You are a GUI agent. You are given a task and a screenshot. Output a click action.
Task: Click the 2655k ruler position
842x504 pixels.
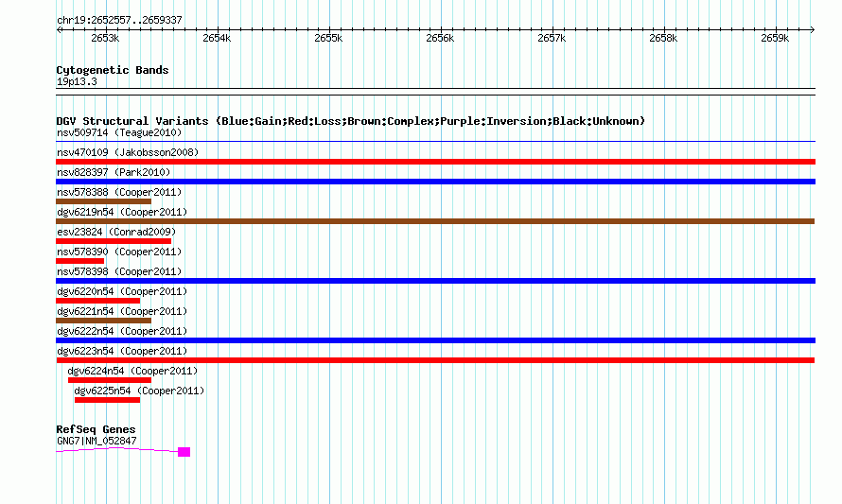328,38
